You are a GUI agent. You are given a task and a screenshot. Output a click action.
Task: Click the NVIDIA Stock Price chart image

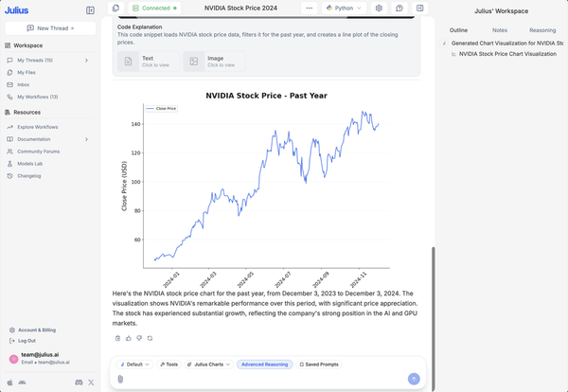256,188
